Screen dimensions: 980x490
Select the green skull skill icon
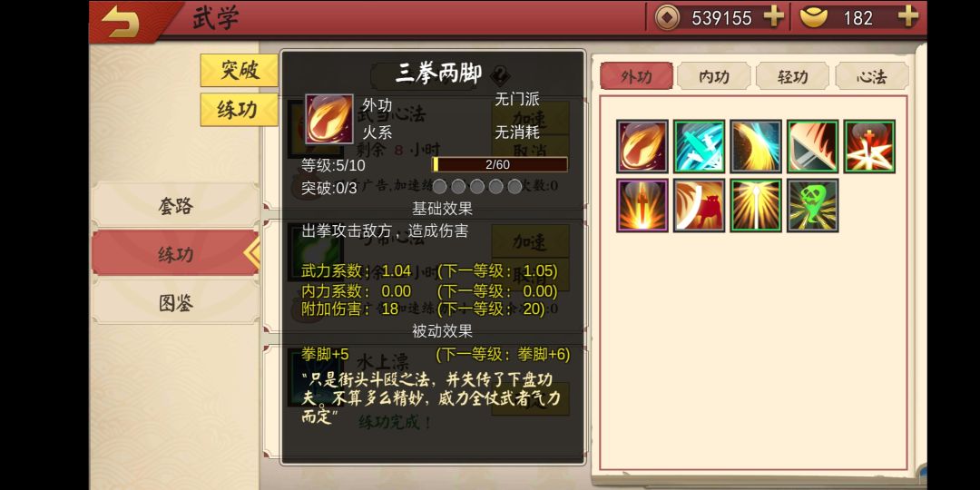tap(812, 206)
